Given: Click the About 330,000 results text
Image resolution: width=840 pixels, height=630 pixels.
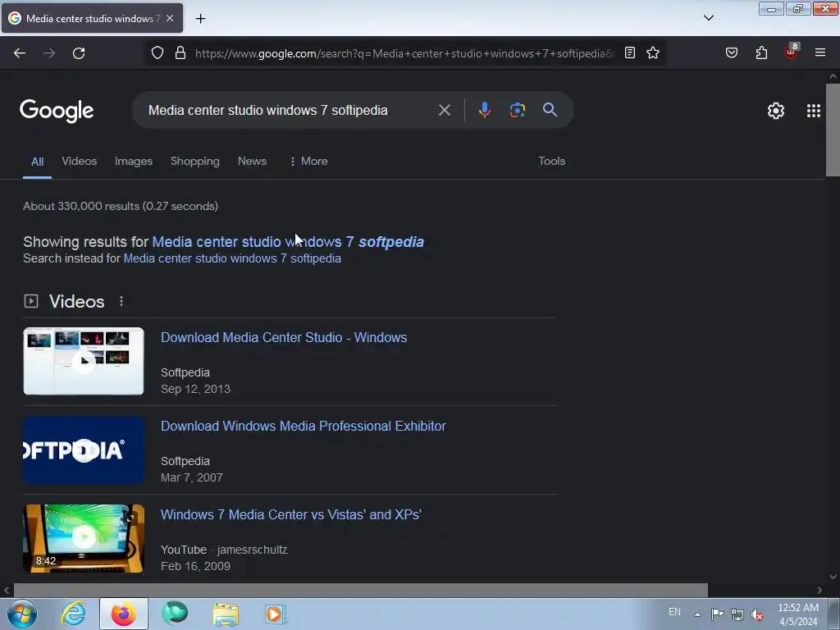Looking at the screenshot, I should point(121,206).
